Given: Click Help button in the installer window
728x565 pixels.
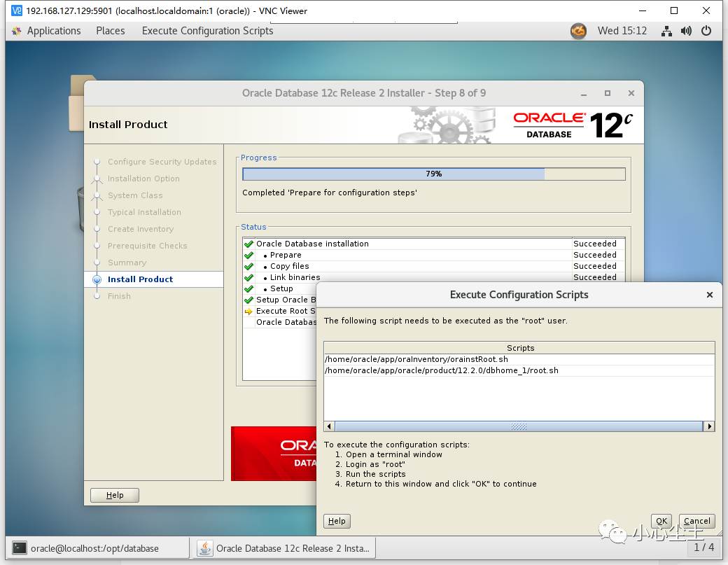Looking at the screenshot, I should pos(115,495).
